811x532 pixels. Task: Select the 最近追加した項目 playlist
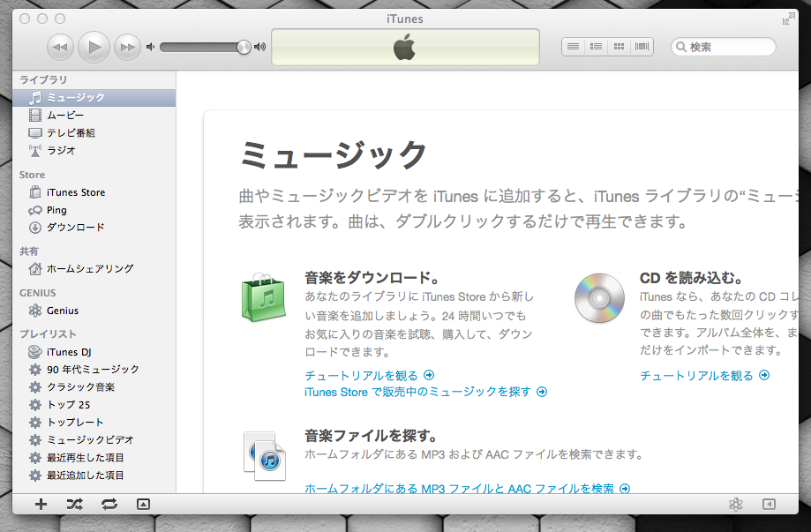[94, 476]
